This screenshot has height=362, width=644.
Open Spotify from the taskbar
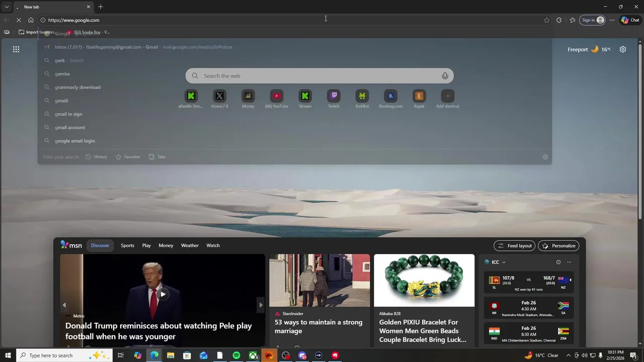coord(236,355)
